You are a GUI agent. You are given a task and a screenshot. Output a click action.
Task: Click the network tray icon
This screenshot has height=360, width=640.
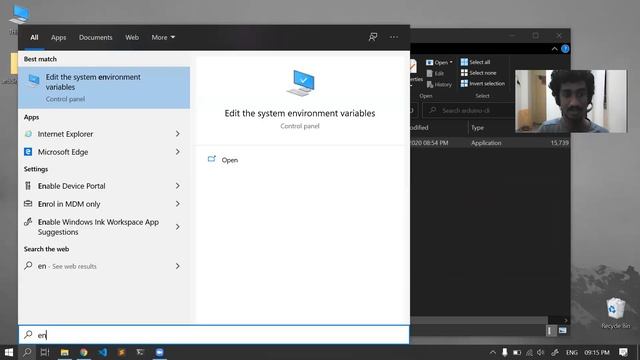(x=529, y=352)
